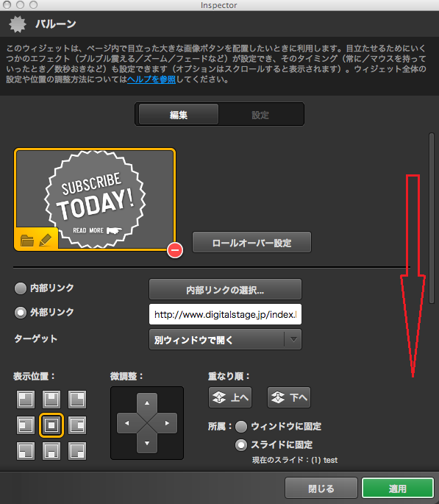This screenshot has height=504, width=439.
Task: Click the ロールオーバー設定 button
Action: pyautogui.click(x=251, y=243)
